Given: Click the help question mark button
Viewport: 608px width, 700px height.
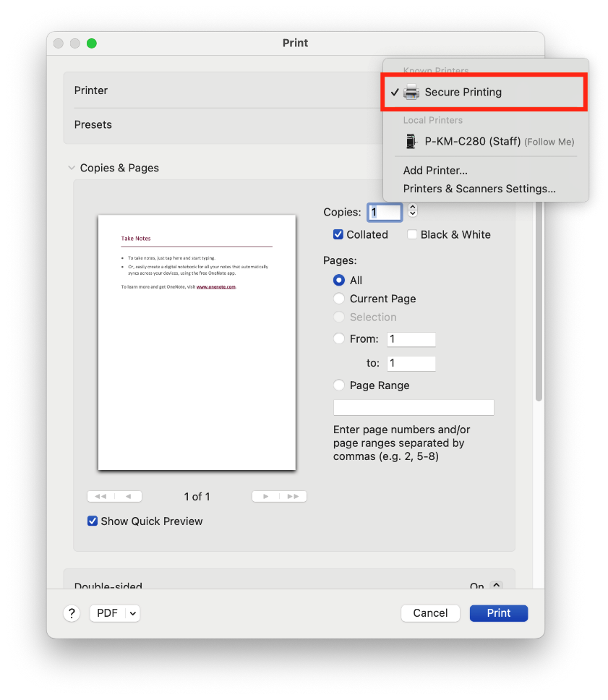Looking at the screenshot, I should [x=71, y=613].
